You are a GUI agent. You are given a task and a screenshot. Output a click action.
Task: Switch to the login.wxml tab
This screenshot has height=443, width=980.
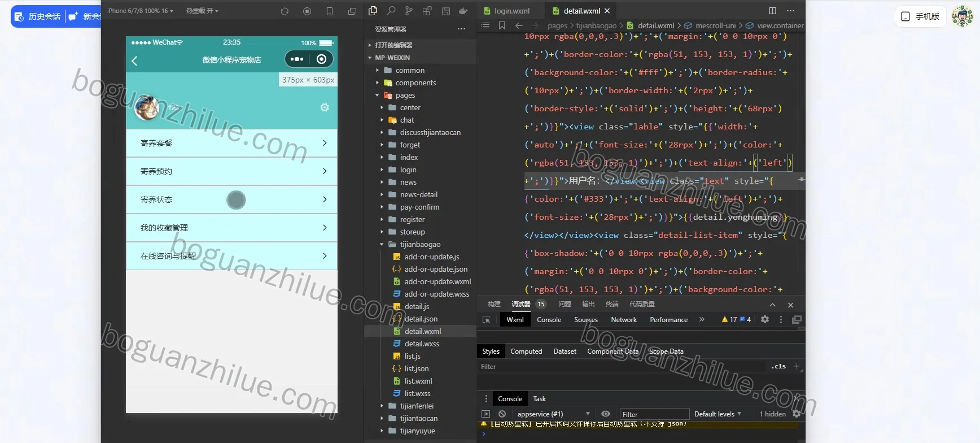[x=511, y=11]
